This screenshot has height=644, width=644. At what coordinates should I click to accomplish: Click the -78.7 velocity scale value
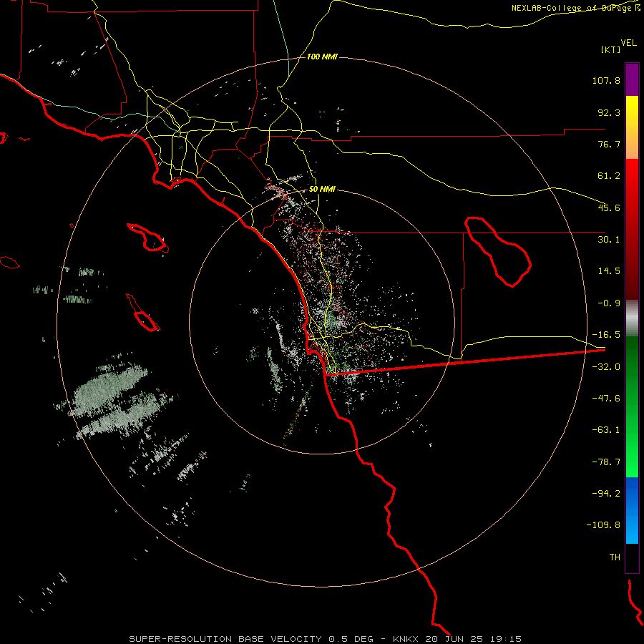click(606, 462)
